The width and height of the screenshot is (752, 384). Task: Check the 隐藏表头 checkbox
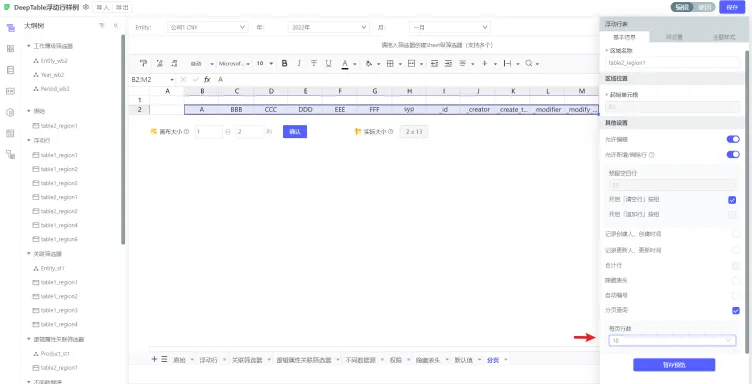(x=736, y=280)
